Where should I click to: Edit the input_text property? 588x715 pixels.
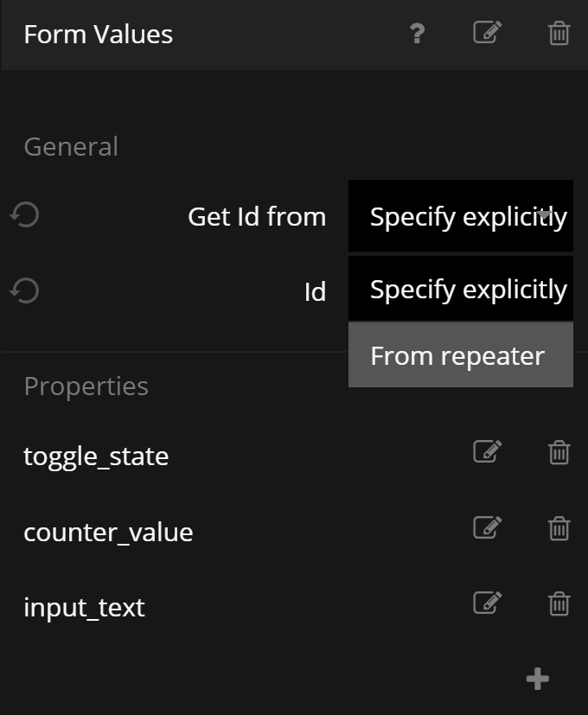[x=488, y=603]
